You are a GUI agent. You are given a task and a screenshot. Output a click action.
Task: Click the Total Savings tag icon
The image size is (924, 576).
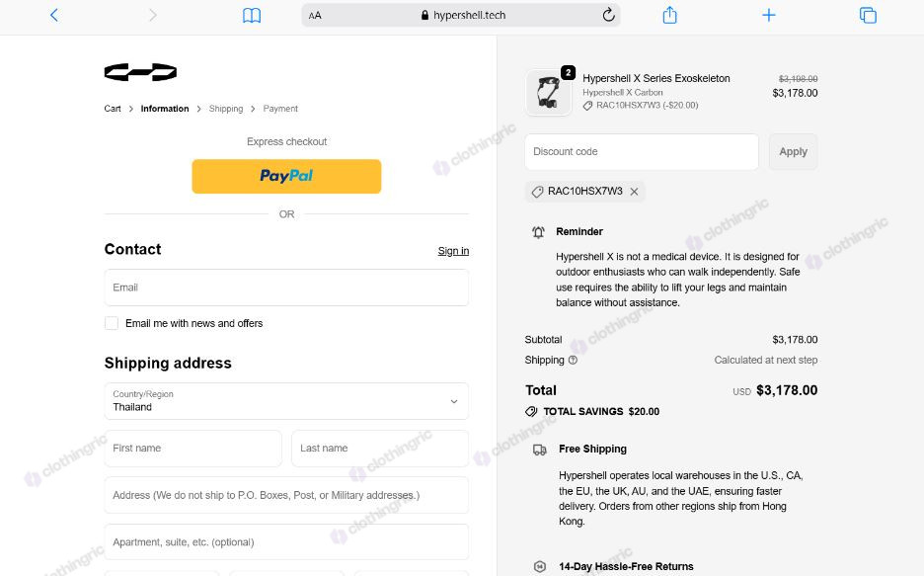pyautogui.click(x=531, y=412)
